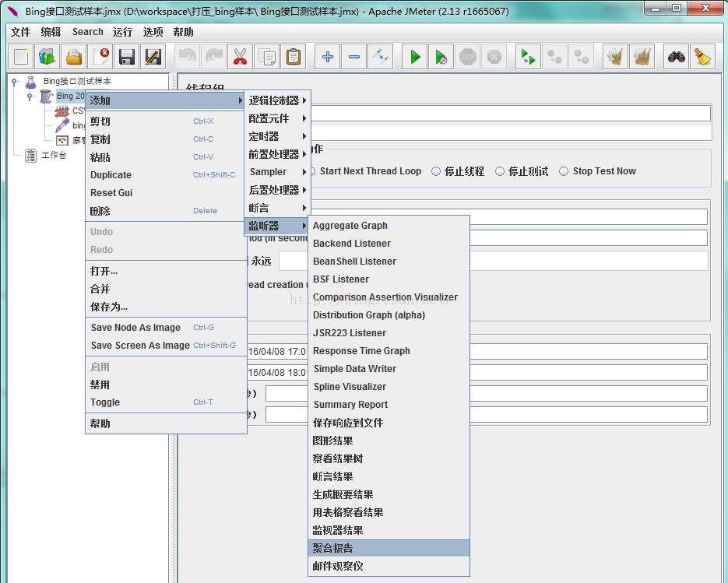Select 禁用 in context menu
This screenshot has height=583, width=728.
coord(166,385)
